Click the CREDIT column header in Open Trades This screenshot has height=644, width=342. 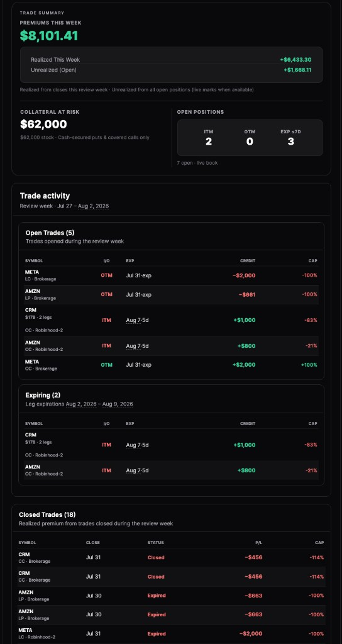click(248, 261)
